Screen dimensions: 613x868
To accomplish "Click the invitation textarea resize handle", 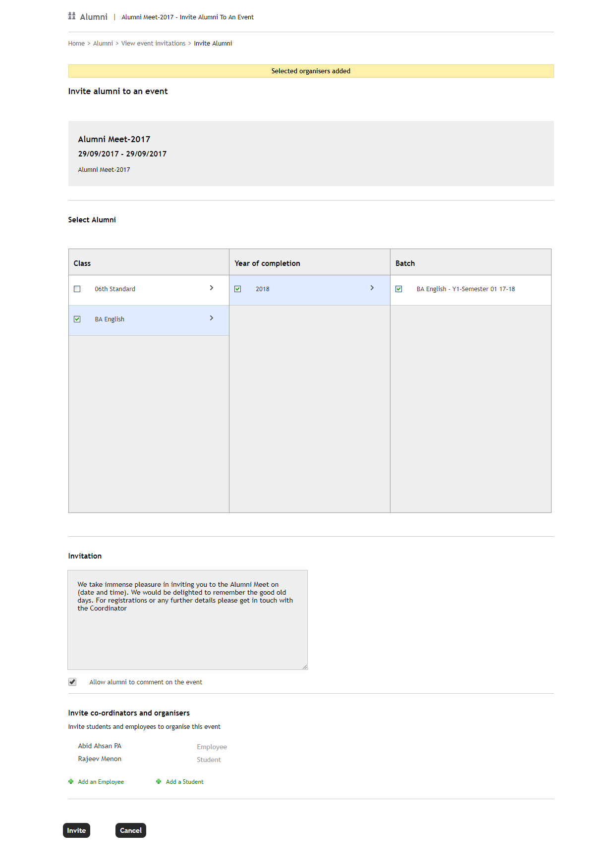I will 305,667.
